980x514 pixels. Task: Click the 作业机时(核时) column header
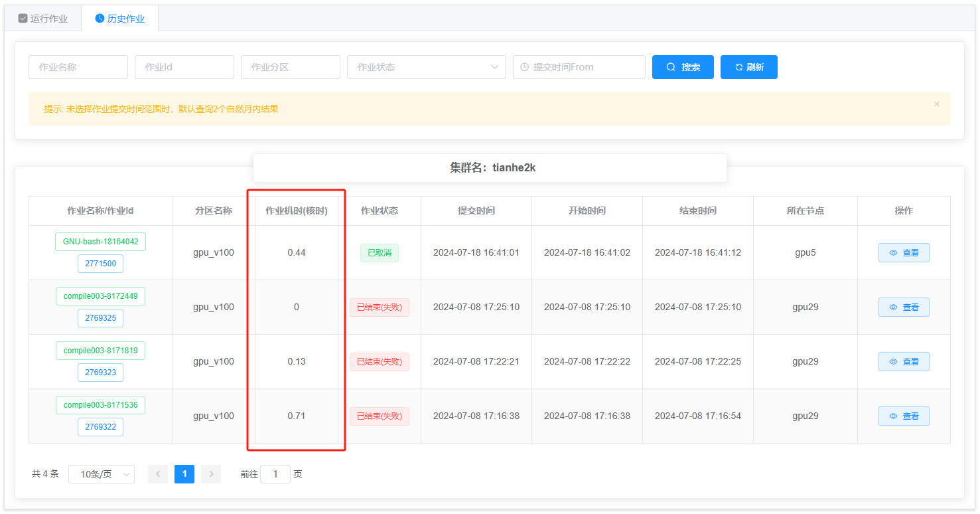[297, 211]
